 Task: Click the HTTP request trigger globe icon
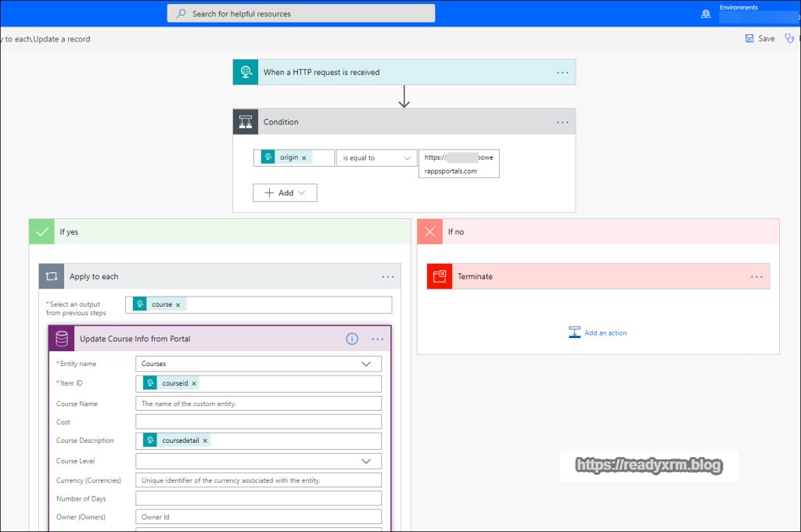pos(246,72)
